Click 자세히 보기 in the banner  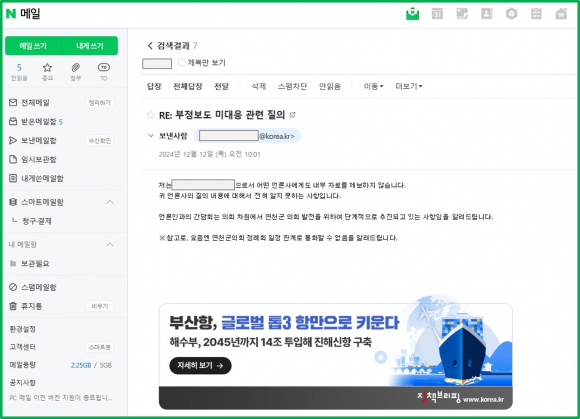pyautogui.click(x=200, y=365)
